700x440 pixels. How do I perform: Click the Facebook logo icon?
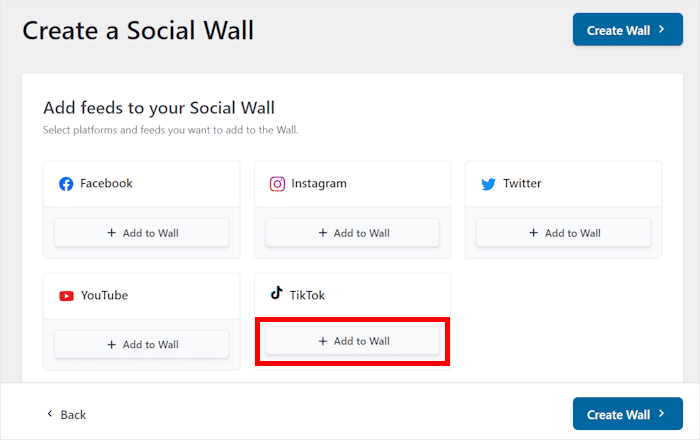(x=66, y=184)
